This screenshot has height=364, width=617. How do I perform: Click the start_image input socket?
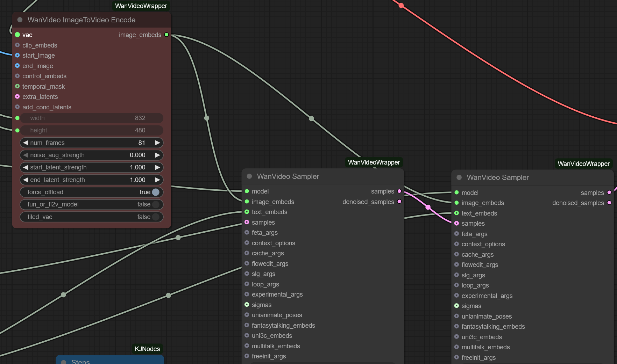(17, 55)
